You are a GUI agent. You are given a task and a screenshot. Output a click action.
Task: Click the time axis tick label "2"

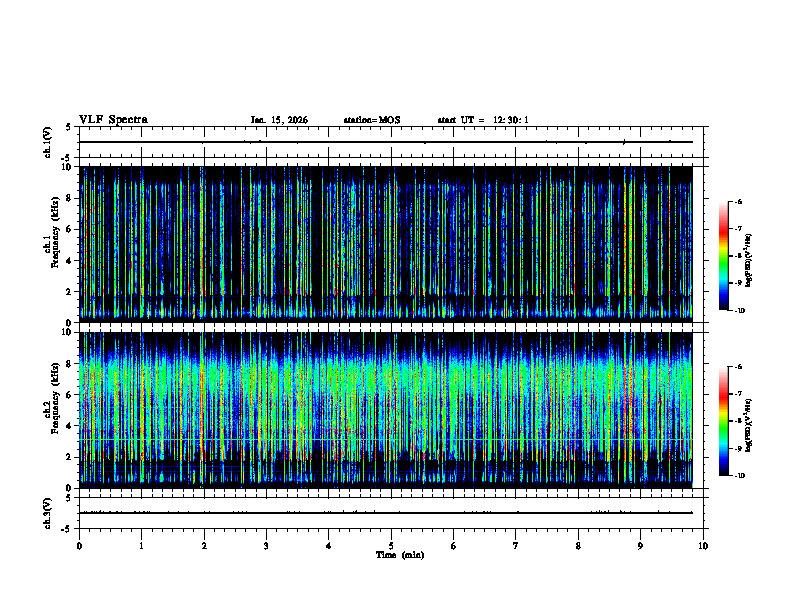[x=204, y=546]
